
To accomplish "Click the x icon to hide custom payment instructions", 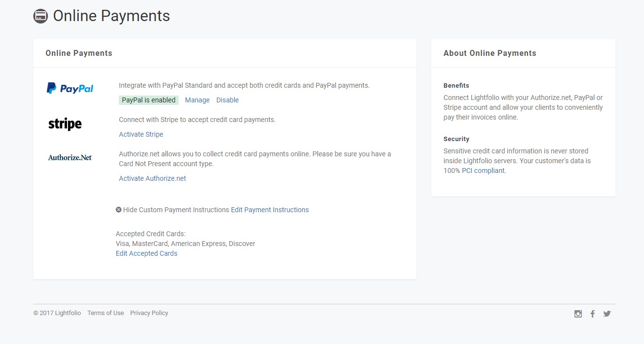I will [118, 210].
